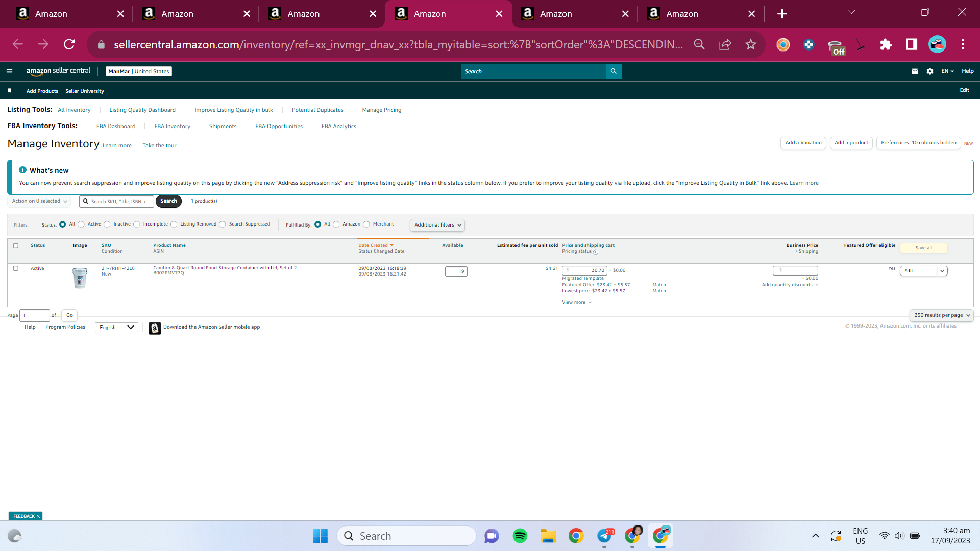Viewport: 980px width, 551px height.
Task: Reload the page with refresh icon
Action: point(69,44)
